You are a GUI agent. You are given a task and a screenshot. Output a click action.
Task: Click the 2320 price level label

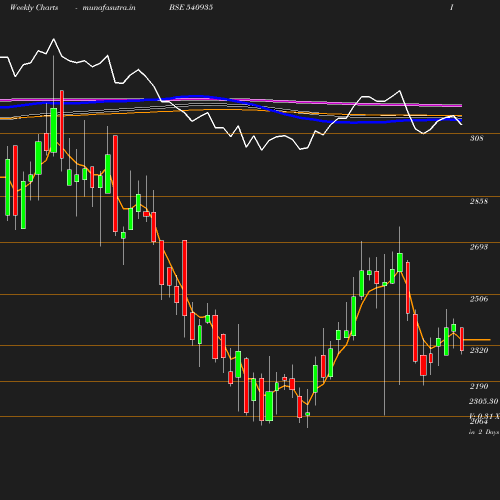479,350
